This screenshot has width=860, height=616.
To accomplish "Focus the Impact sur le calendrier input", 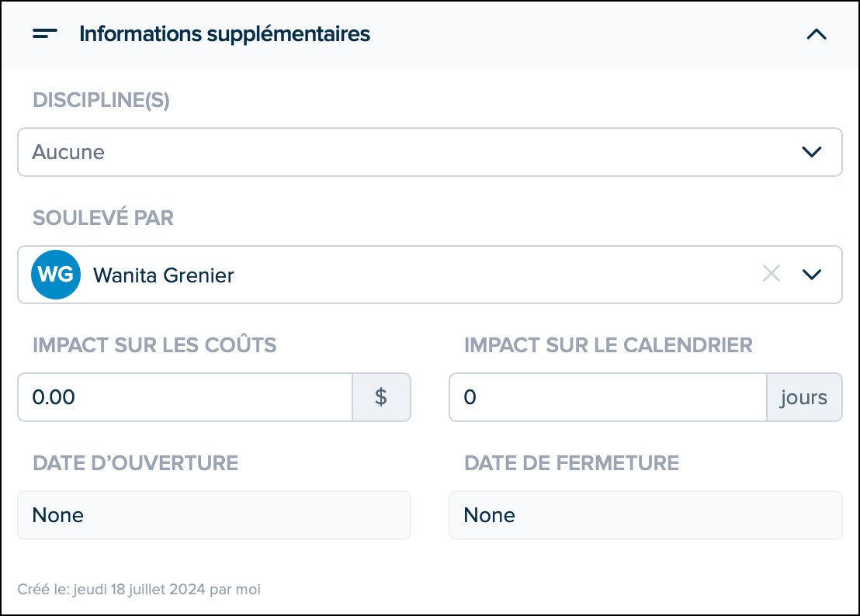I will click(x=608, y=397).
